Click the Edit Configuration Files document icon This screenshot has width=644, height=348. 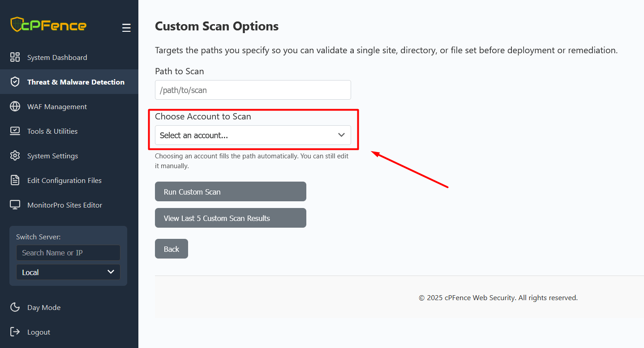pyautogui.click(x=15, y=180)
